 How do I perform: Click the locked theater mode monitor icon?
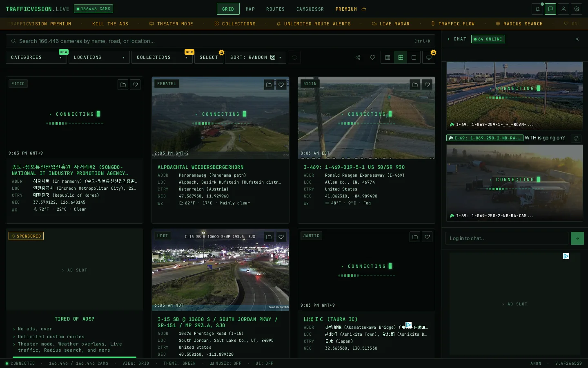(x=429, y=58)
